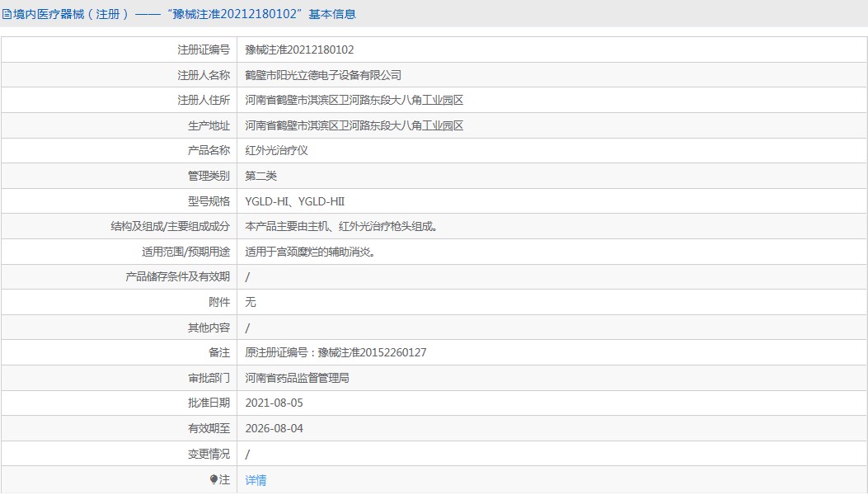Click attachment value 无
868x495 pixels.
pos(251,302)
